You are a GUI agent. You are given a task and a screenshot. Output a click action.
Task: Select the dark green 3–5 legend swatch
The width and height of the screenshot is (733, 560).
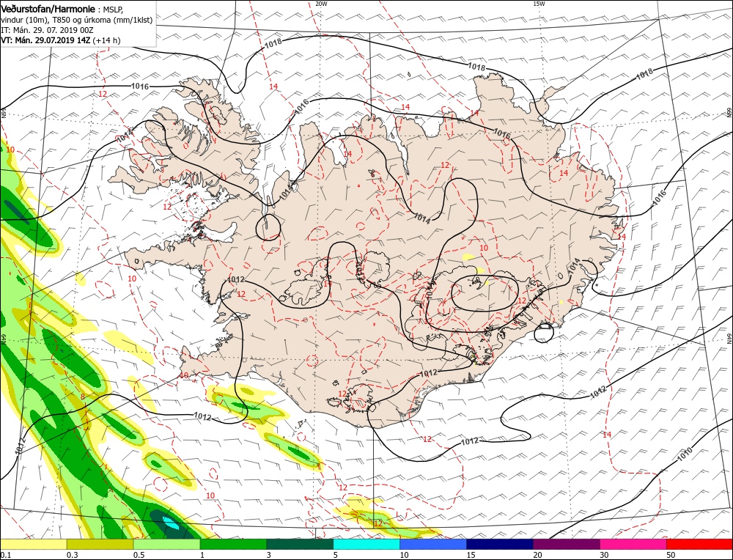pos(300,544)
